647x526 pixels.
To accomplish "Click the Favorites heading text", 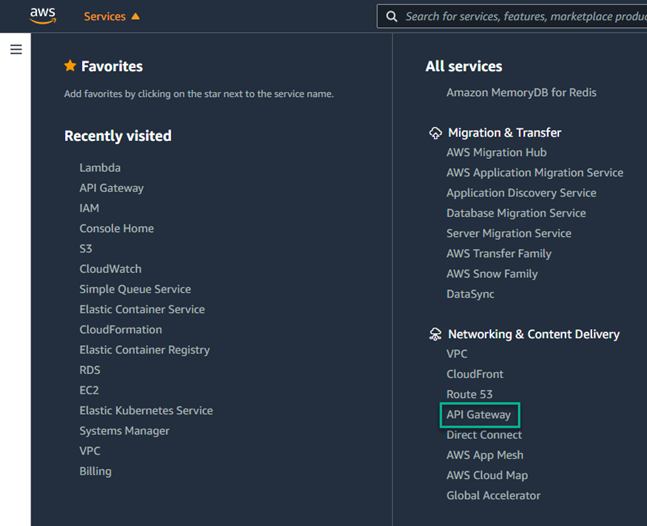I will (x=112, y=66).
